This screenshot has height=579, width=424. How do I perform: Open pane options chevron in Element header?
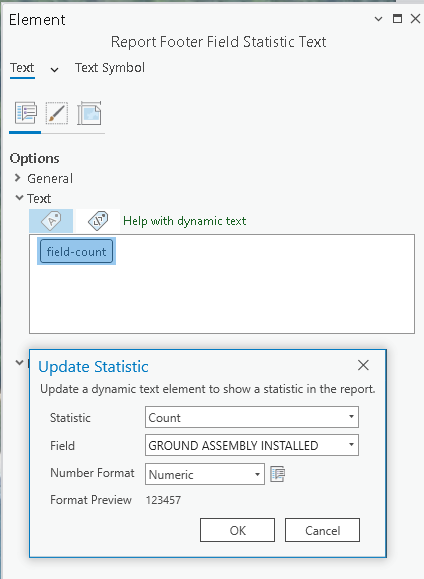(378, 19)
